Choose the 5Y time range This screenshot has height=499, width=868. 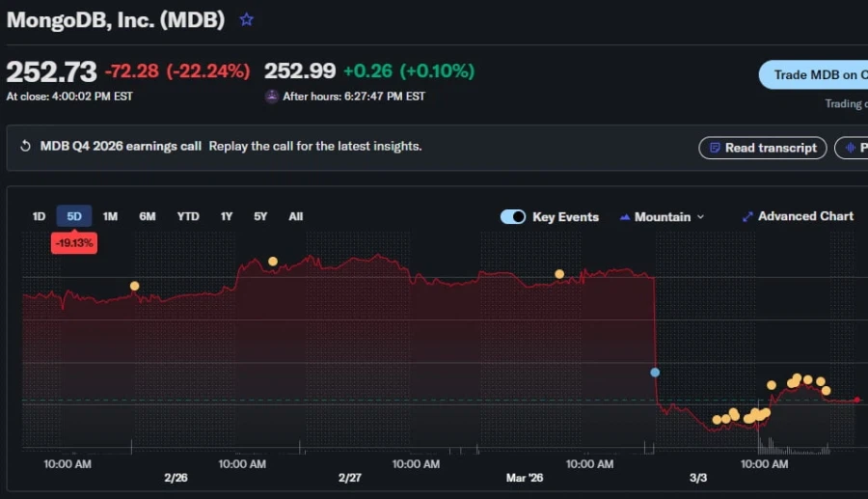pyautogui.click(x=260, y=216)
